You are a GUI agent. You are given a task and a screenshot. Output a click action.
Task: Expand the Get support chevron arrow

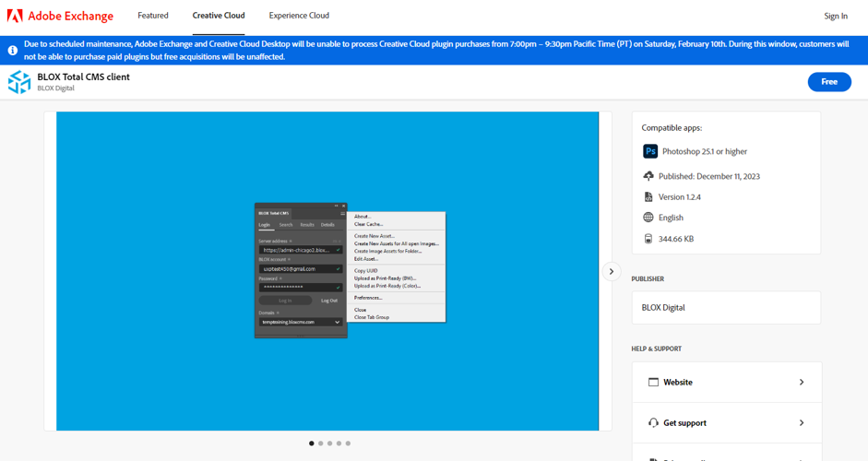[x=802, y=423]
